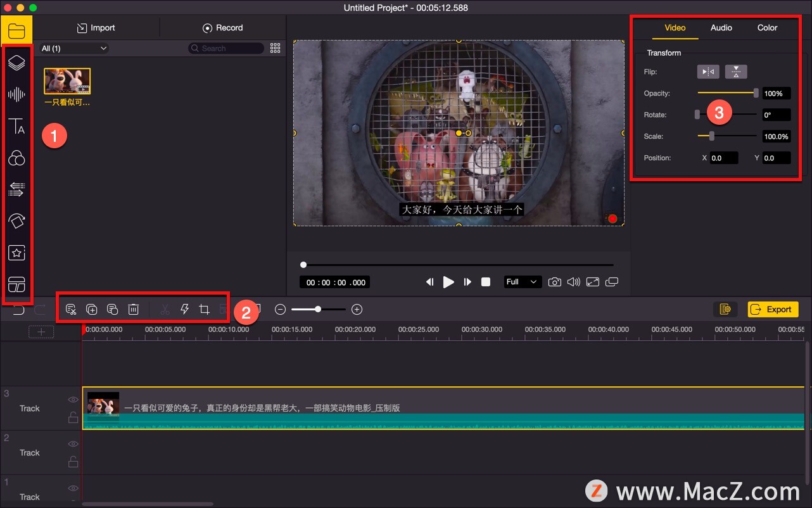812x508 pixels.
Task: Open project settings gear icon
Action: tap(725, 309)
